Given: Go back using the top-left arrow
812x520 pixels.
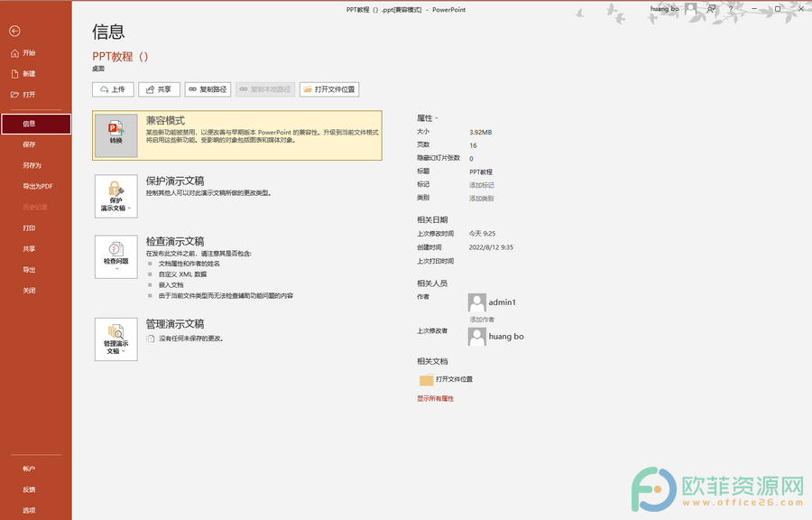Looking at the screenshot, I should click(14, 31).
